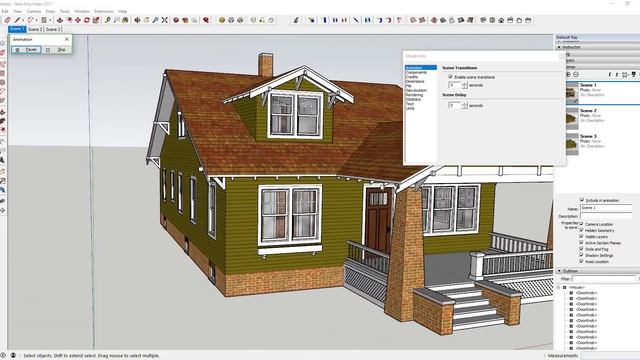
Task: Click the Remove Scene minus icon
Action: click(576, 74)
